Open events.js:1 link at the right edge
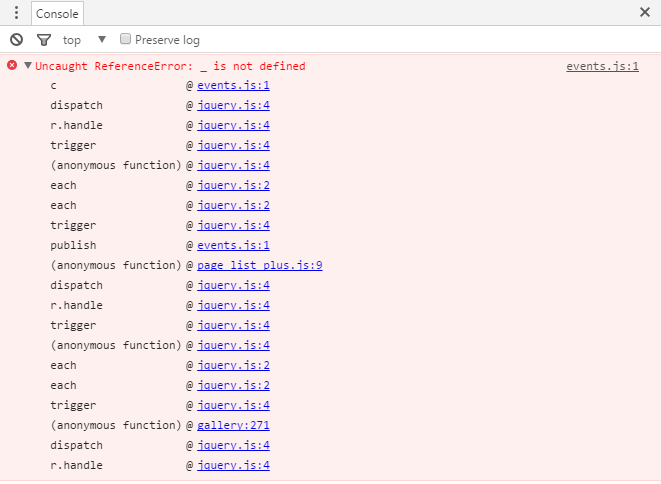 (602, 66)
